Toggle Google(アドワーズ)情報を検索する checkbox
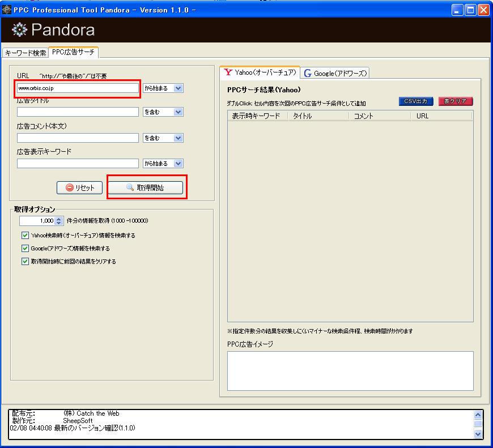Viewport: 493px width, 448px height. (x=25, y=248)
